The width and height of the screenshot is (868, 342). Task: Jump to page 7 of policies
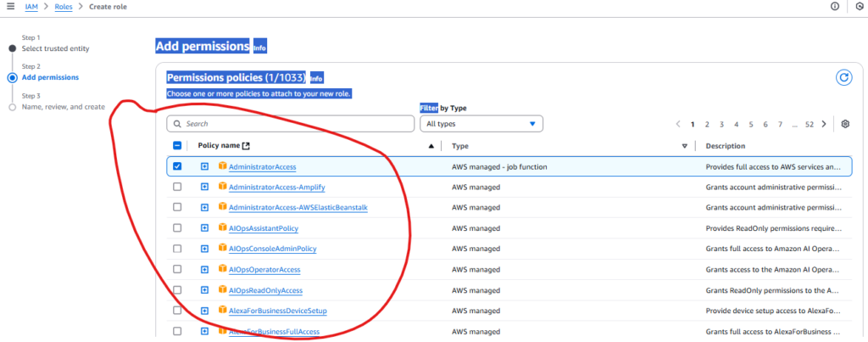780,124
